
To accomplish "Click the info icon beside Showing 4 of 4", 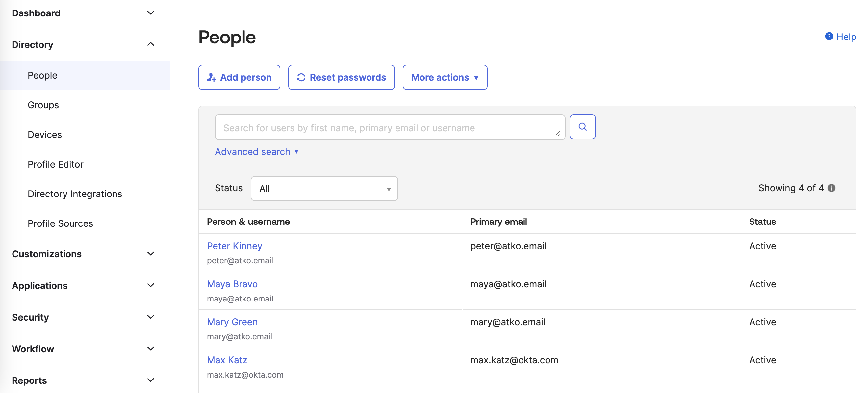I will point(831,188).
